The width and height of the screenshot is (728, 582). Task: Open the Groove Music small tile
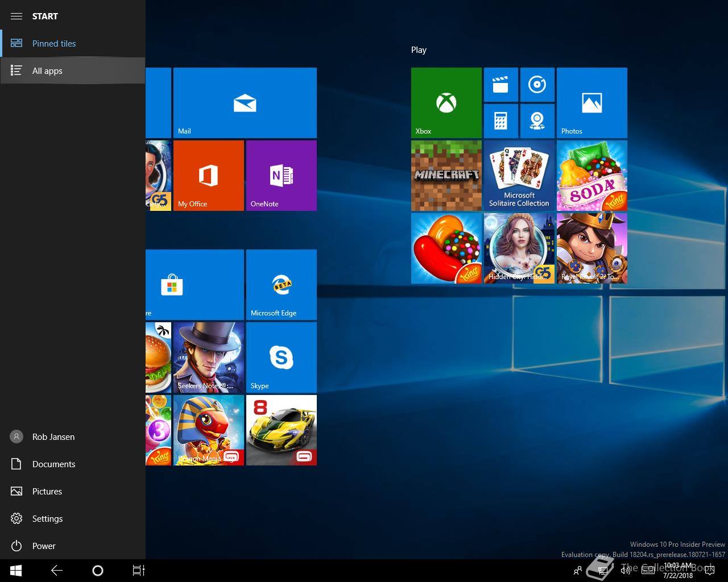(537, 85)
